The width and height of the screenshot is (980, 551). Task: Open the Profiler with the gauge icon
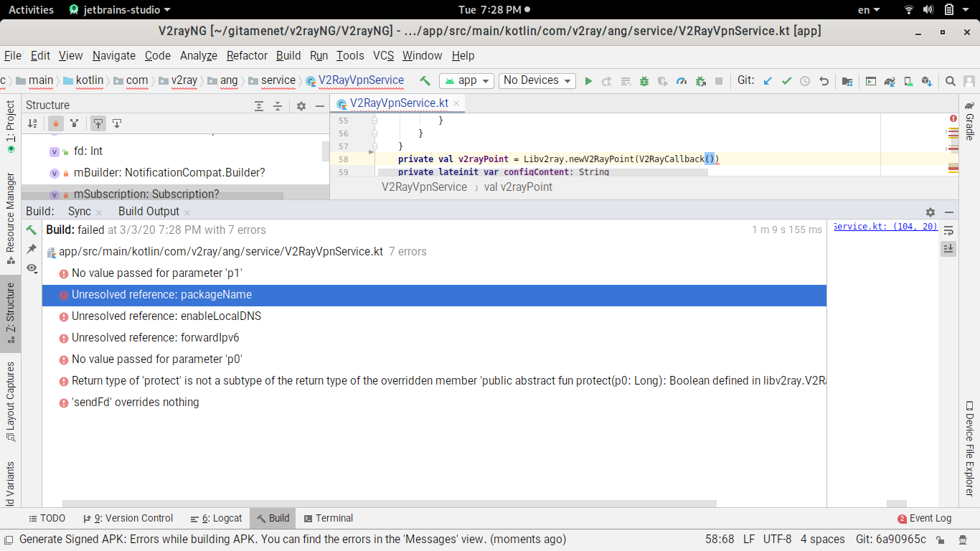682,80
